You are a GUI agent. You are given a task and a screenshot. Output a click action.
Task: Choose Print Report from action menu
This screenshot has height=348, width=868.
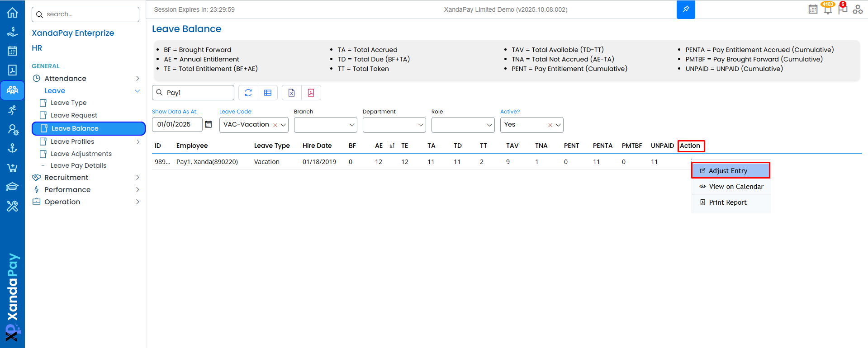click(731, 202)
